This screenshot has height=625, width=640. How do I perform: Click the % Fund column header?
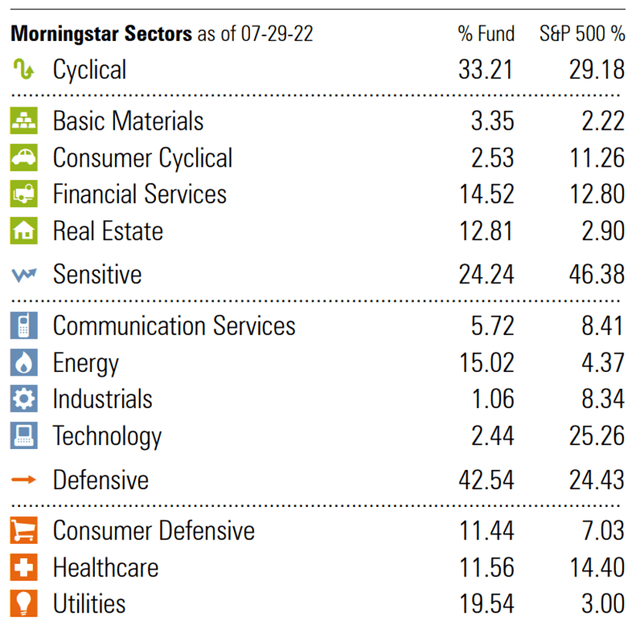[x=486, y=33]
